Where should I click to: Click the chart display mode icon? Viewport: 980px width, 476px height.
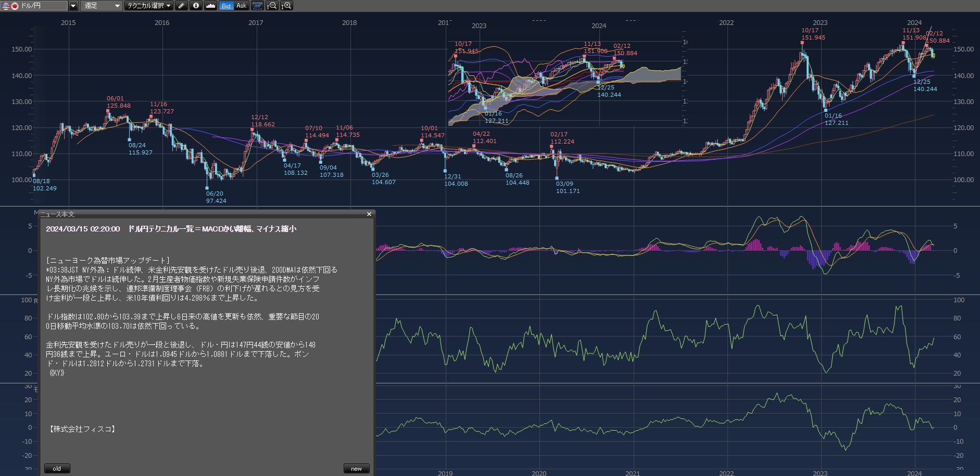coord(257,6)
